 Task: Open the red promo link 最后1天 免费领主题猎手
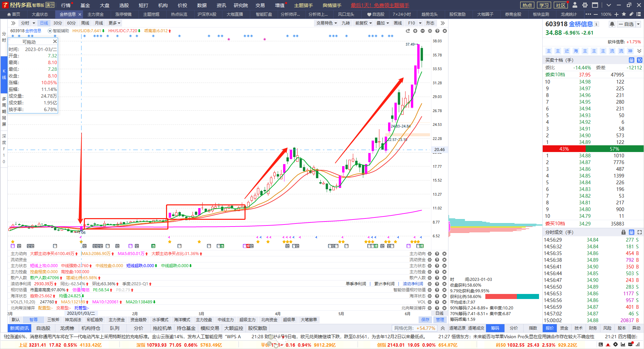380,5
